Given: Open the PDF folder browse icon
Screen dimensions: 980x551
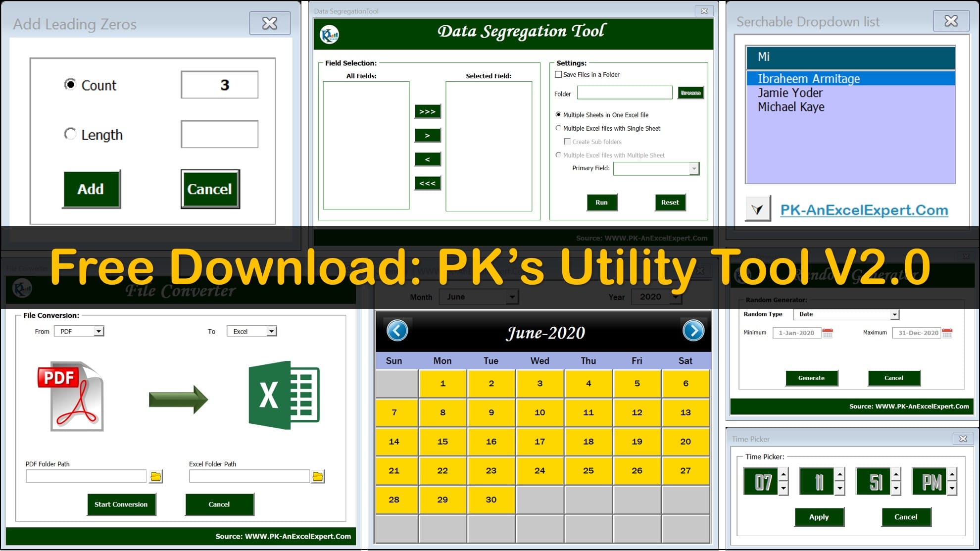Looking at the screenshot, I should [156, 476].
